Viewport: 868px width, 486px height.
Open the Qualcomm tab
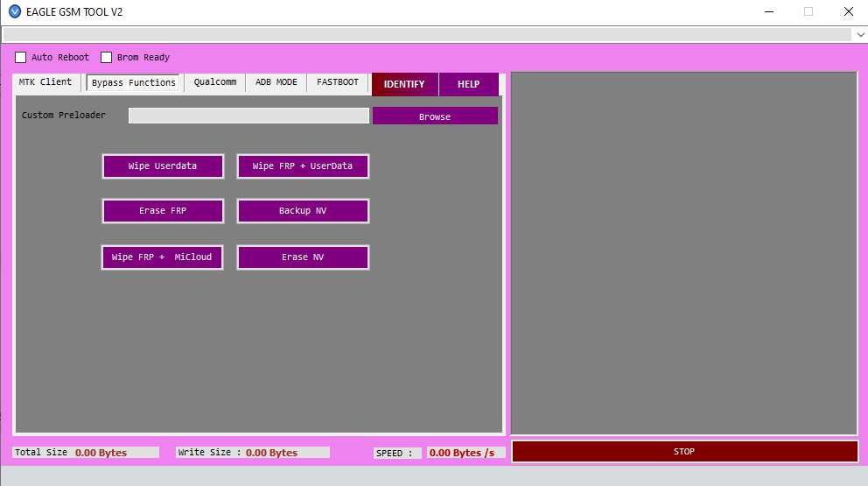tap(214, 82)
